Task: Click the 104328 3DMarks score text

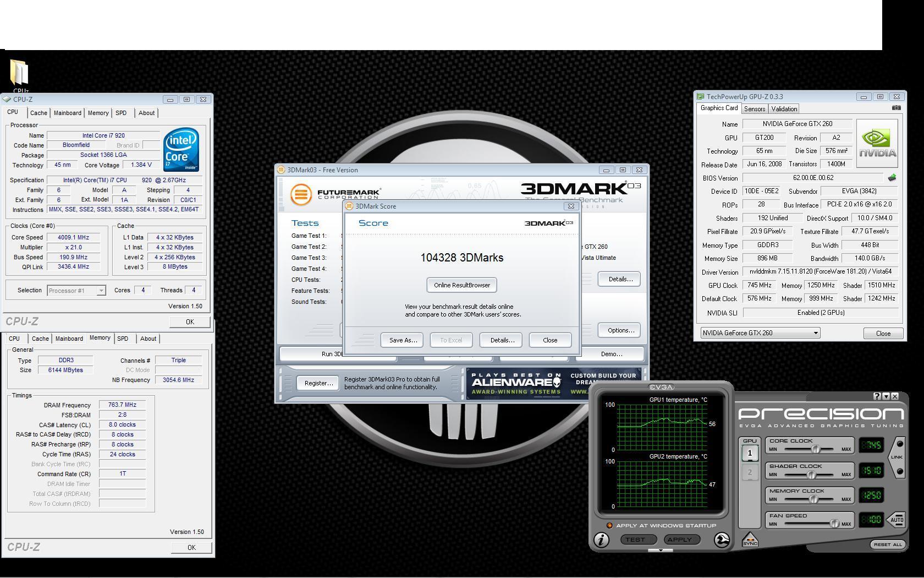Action: [x=462, y=258]
